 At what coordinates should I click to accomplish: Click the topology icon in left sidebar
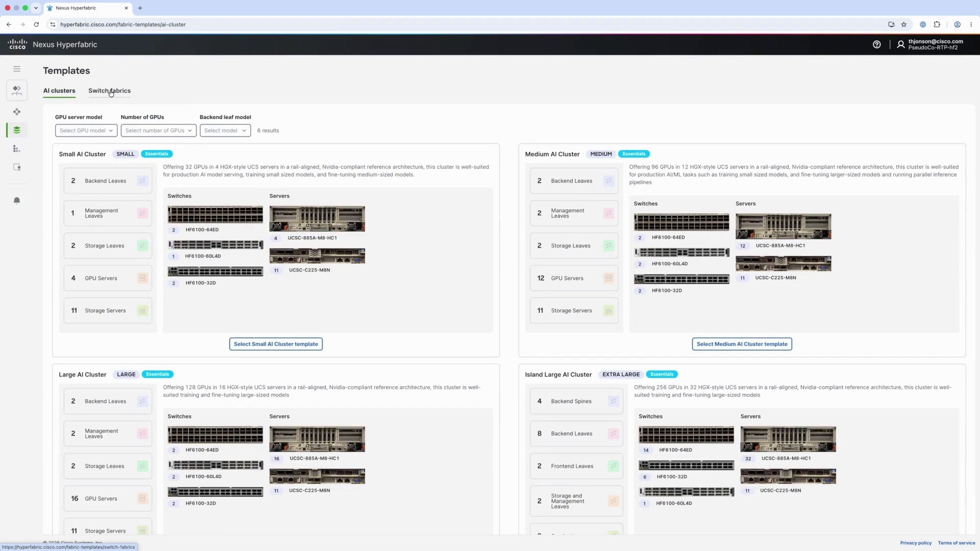click(17, 90)
